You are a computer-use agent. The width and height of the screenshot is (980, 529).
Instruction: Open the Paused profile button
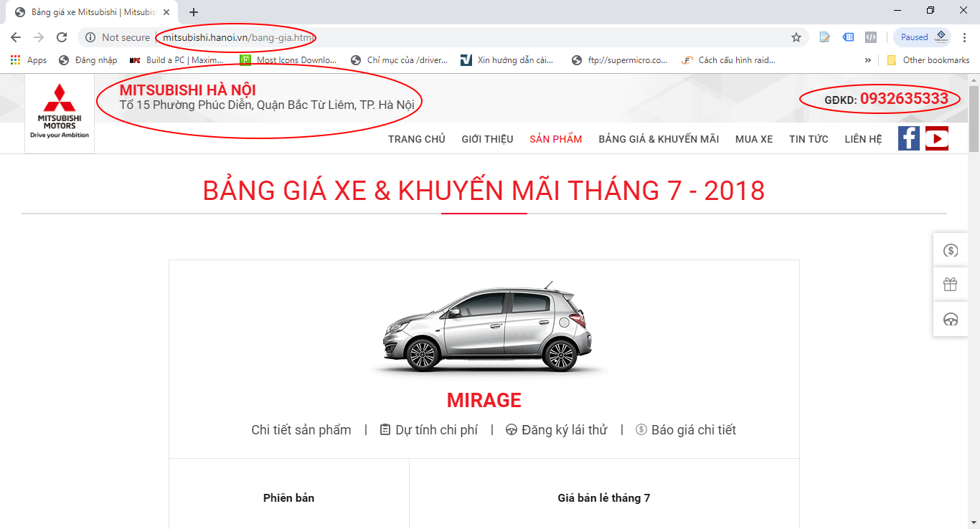923,37
